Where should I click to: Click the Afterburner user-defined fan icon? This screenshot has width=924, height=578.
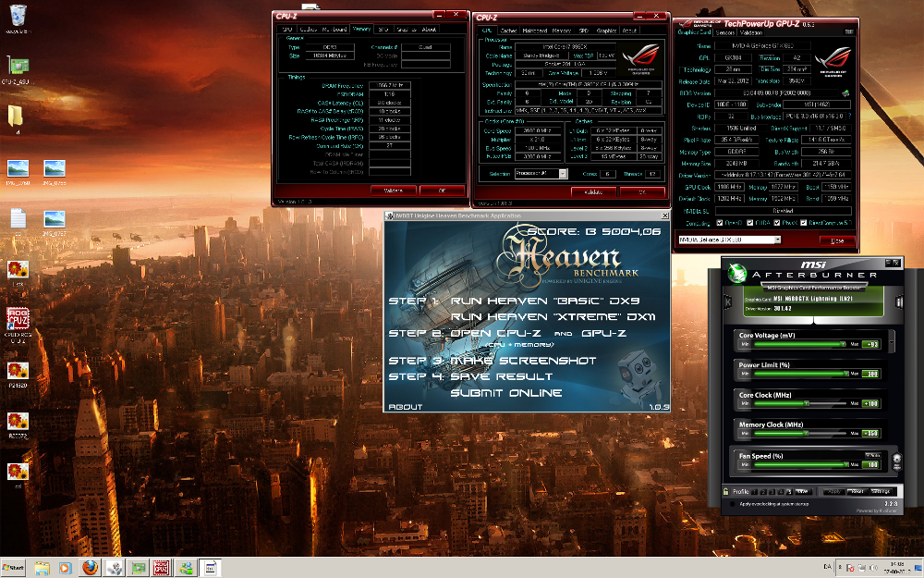897,462
